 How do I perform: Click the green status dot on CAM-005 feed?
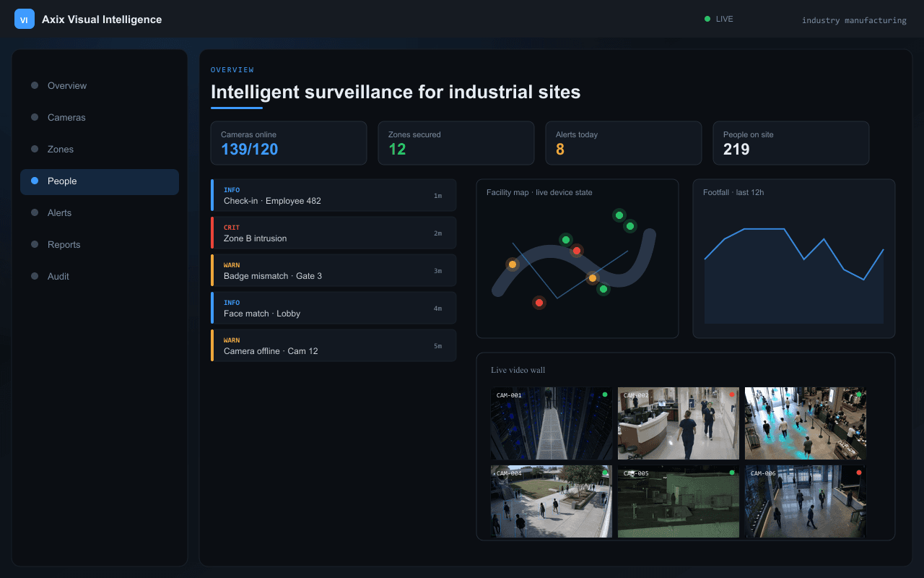click(732, 473)
